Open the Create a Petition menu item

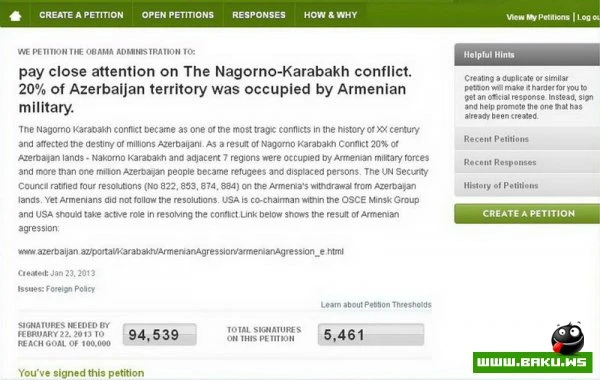[81, 15]
